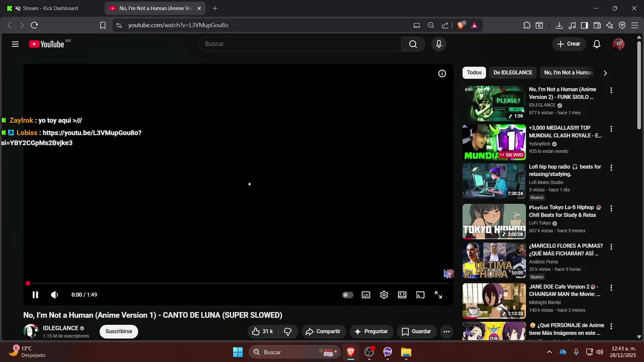Go back to the previous page
Image resolution: width=644 pixels, height=362 pixels.
pos(9,25)
